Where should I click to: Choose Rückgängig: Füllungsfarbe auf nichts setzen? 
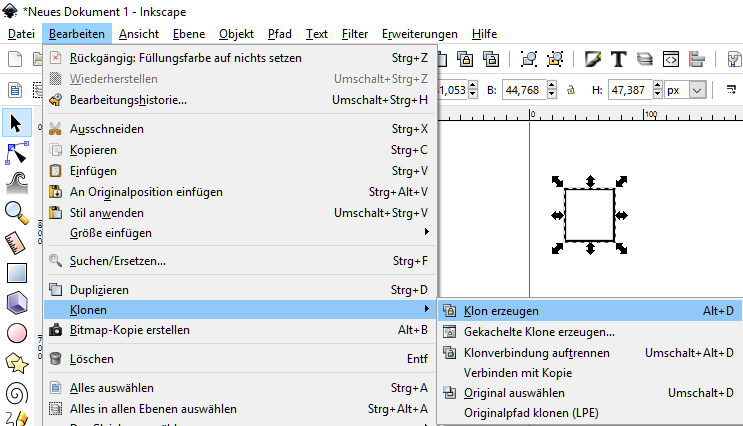pos(240,58)
